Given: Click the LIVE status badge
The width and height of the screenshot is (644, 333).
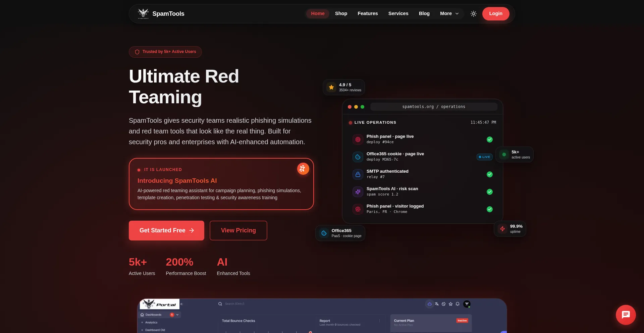Looking at the screenshot, I should pyautogui.click(x=484, y=157).
